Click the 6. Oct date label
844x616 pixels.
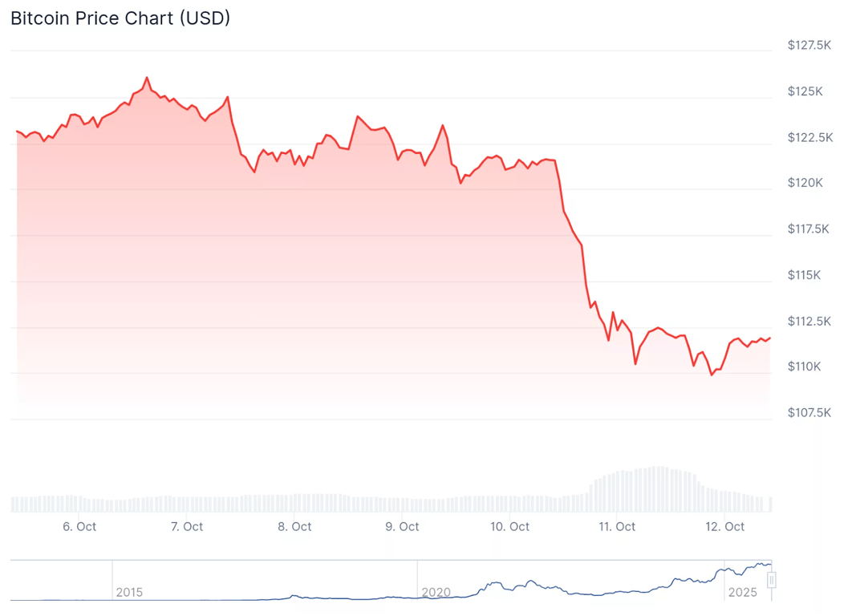pyautogui.click(x=79, y=527)
